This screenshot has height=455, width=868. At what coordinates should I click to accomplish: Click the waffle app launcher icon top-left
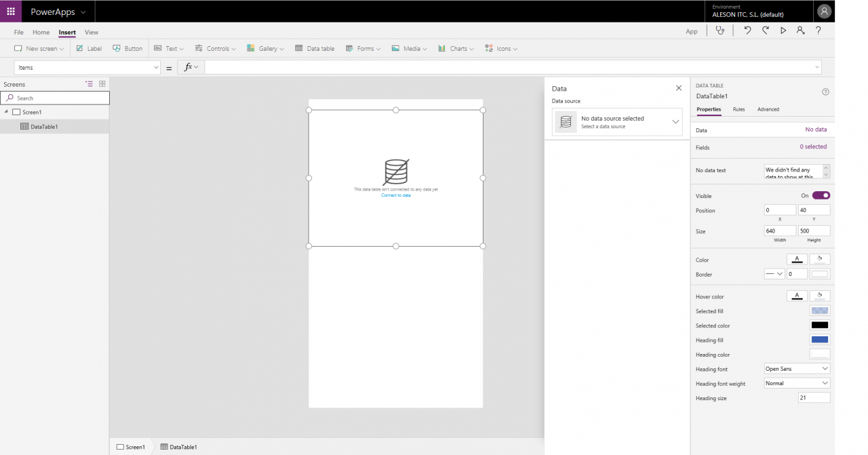coord(10,11)
